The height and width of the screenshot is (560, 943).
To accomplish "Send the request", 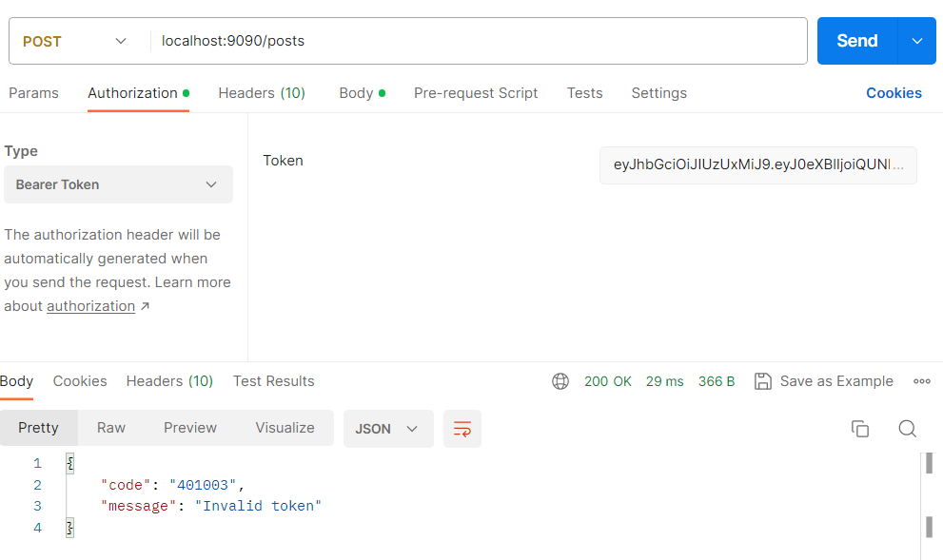I will click(856, 41).
